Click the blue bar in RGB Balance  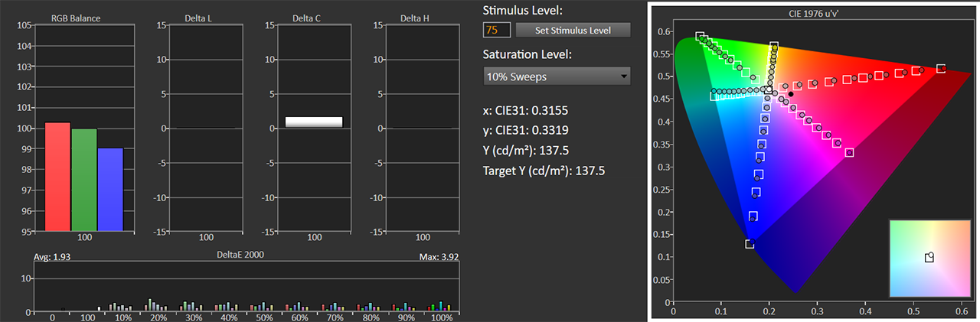point(110,188)
